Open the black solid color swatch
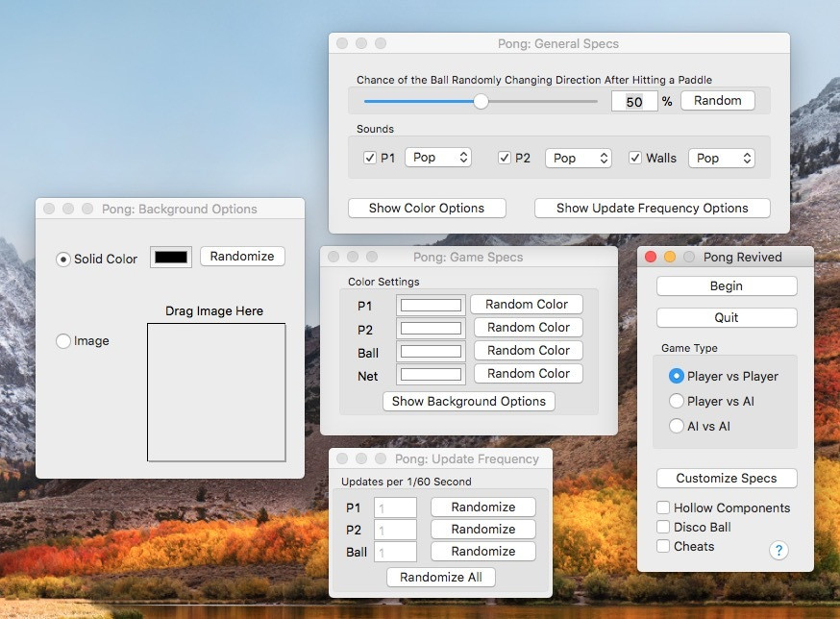 (171, 258)
